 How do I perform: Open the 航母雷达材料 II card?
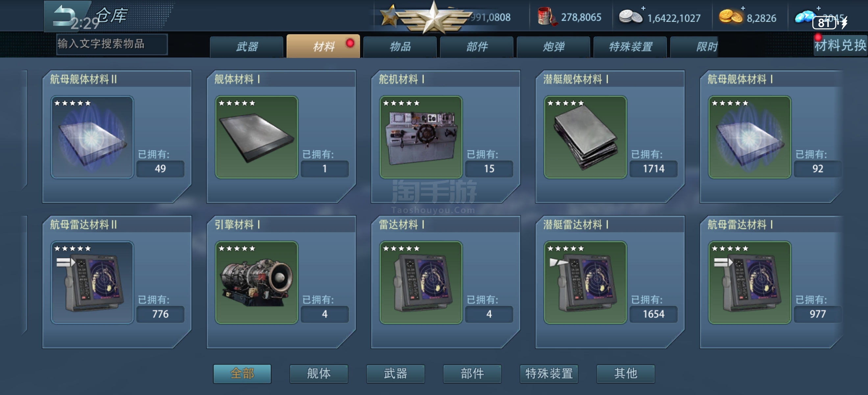coord(117,282)
